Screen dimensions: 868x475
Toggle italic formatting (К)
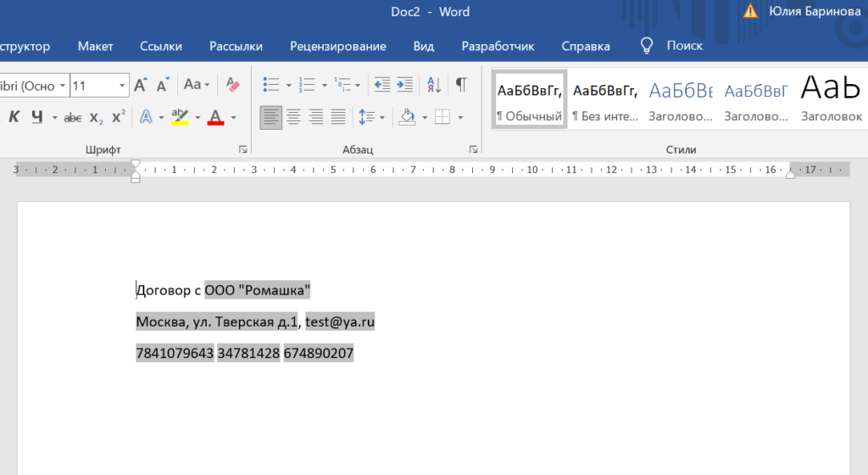[14, 117]
